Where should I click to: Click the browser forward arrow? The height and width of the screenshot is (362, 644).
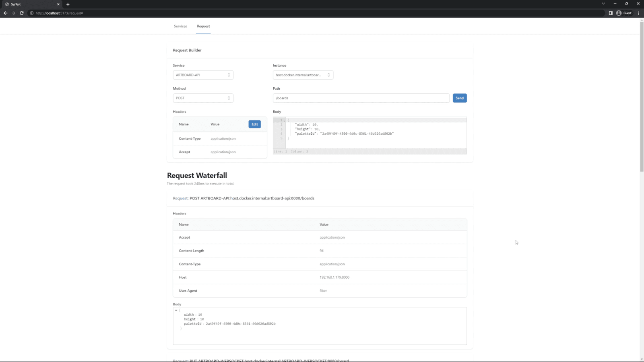(14, 13)
